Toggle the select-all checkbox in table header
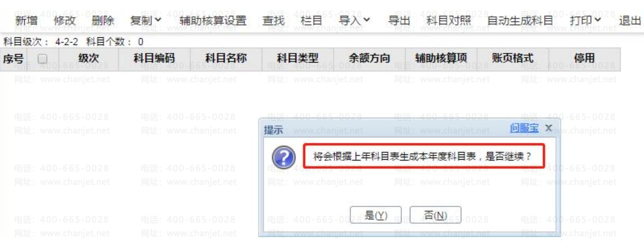Screen dimensions: 644x252 42,59
